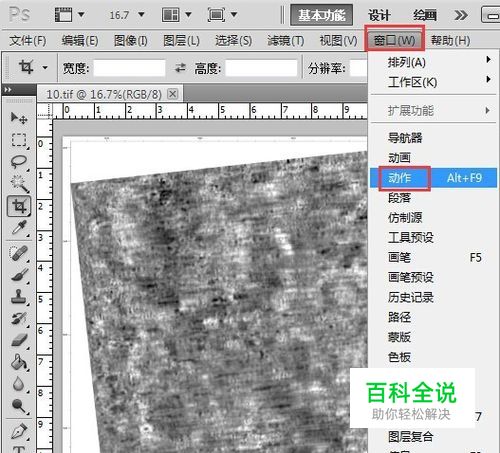Open the Bridge icon dropdown arrow
The width and height of the screenshot is (500, 453).
(81, 15)
